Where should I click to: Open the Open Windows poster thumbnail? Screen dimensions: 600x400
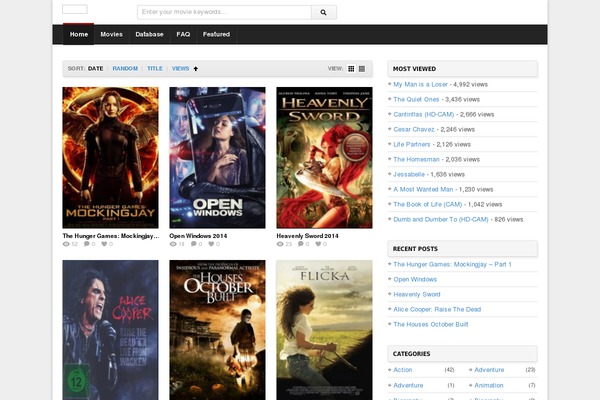point(217,158)
